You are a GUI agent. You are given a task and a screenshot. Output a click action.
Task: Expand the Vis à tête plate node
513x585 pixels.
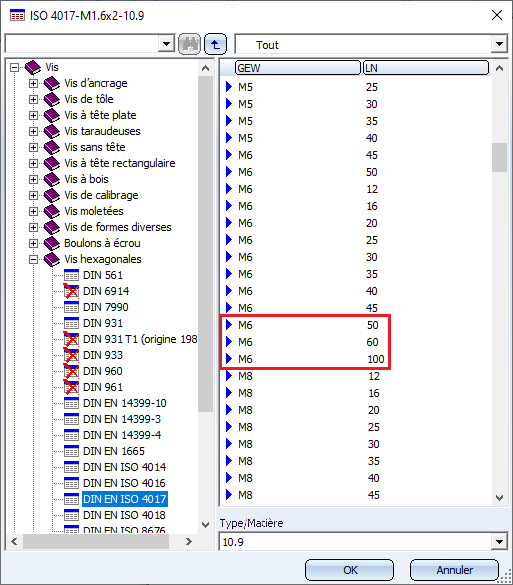(x=33, y=116)
